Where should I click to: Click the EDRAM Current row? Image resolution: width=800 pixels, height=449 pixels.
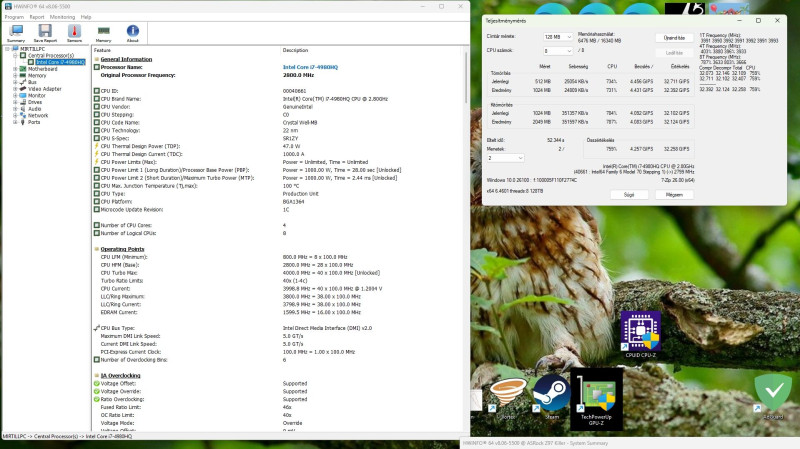pos(278,312)
